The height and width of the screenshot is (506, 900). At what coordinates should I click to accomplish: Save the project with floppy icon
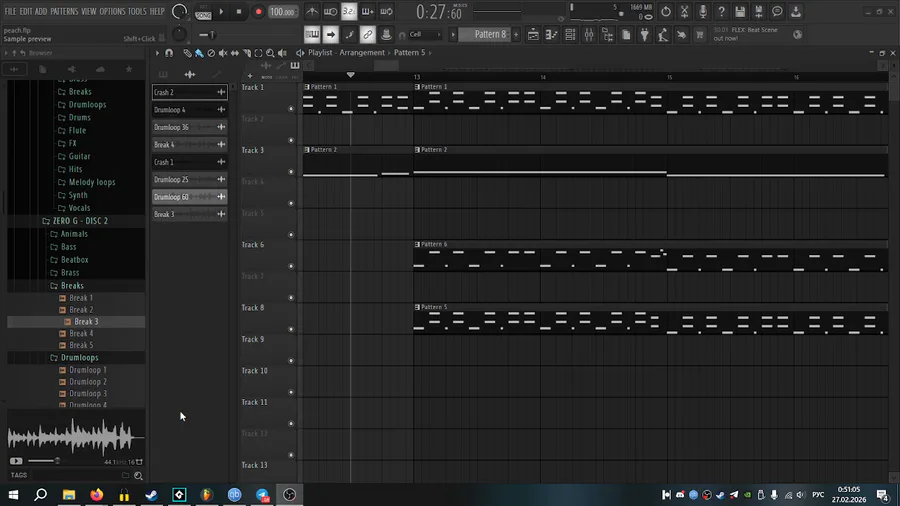click(740, 11)
